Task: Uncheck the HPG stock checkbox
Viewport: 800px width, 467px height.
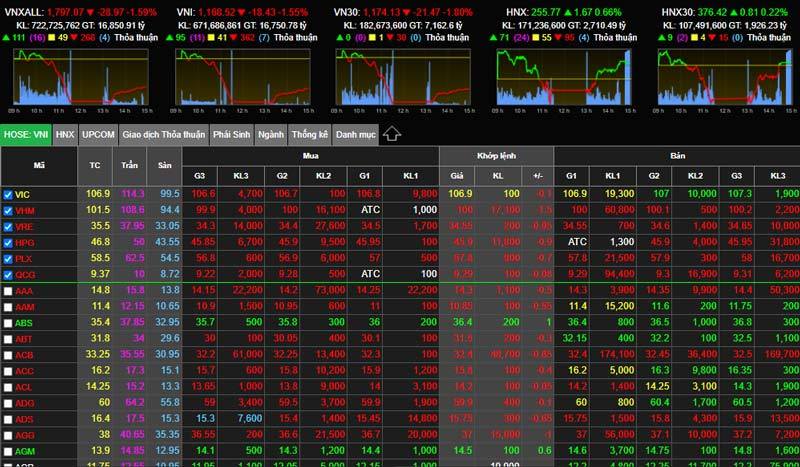Action: coord(8,242)
